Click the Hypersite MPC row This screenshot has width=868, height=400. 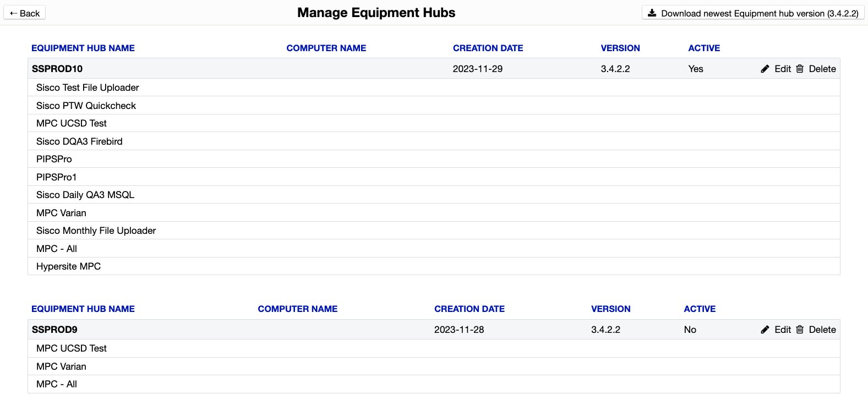click(x=68, y=266)
